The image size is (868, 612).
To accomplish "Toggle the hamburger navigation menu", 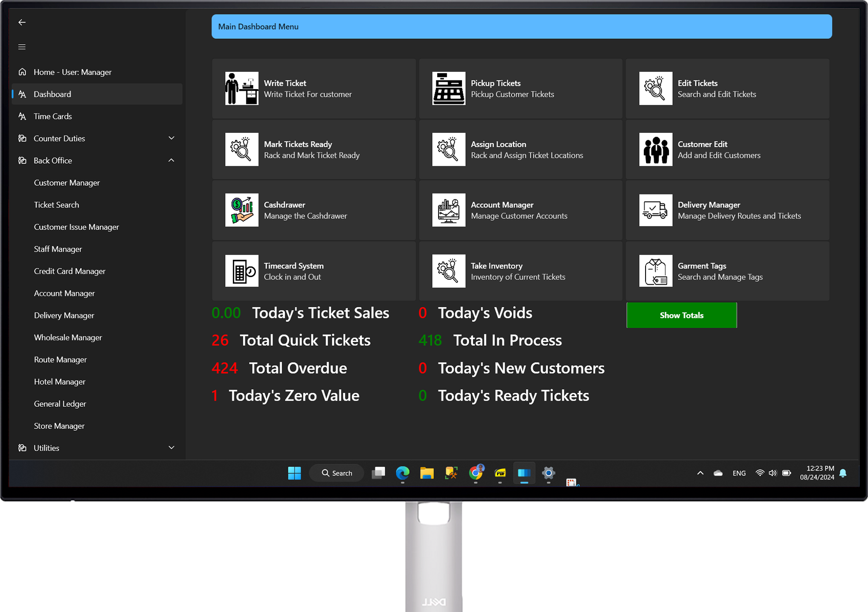I will pyautogui.click(x=22, y=47).
